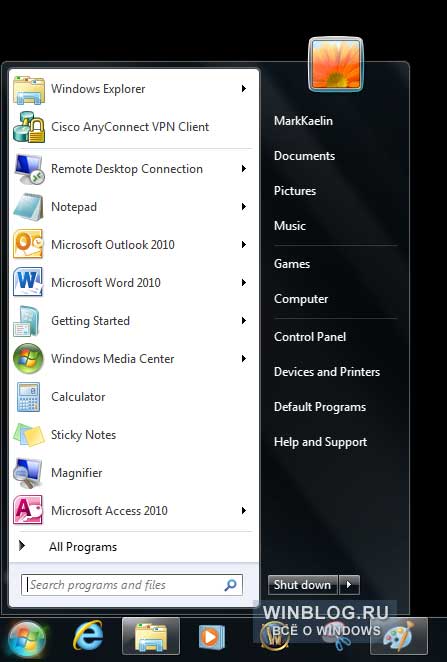Open the Calculator icon
The height and width of the screenshot is (662, 447).
click(x=28, y=396)
